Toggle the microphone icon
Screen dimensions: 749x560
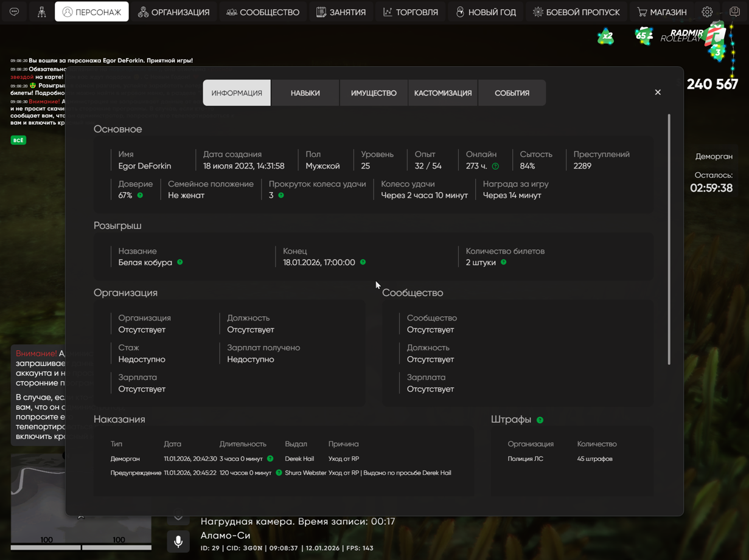[178, 541]
